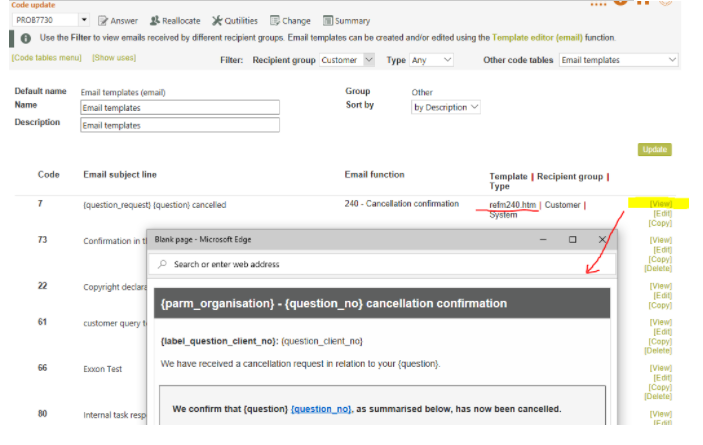Screen dimensions: 703x445
Task: Click Summary toolbar label
Action: click(352, 21)
